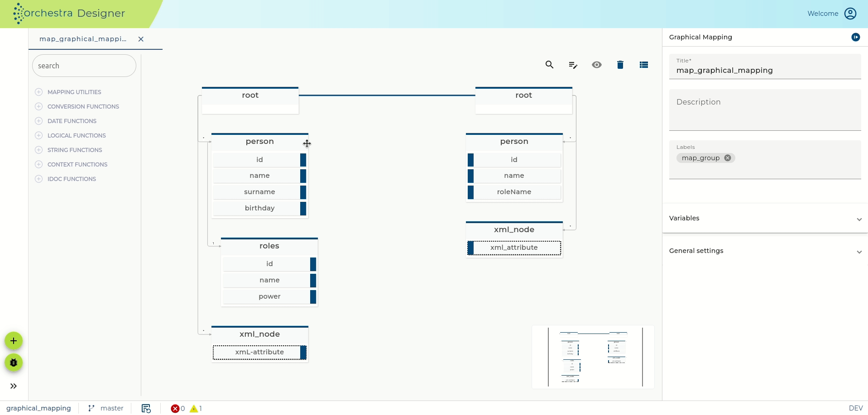Expand the Variables section
The width and height of the screenshot is (868, 415).
765,218
